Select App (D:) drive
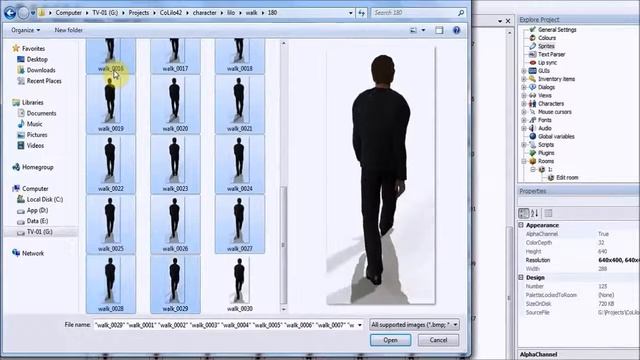This screenshot has width=640, height=360. [37, 210]
